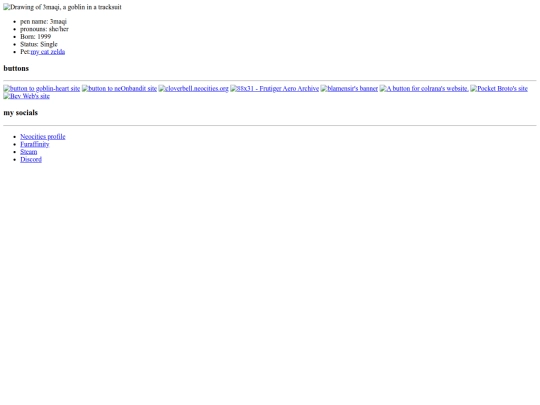
Task: Go to the Furaffinity link
Action: point(35,144)
